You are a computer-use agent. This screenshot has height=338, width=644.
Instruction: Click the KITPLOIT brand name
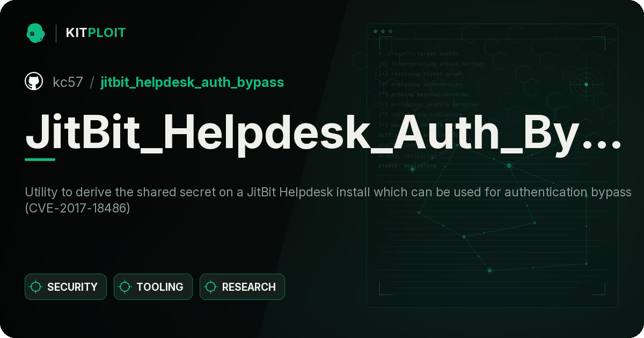click(96, 33)
